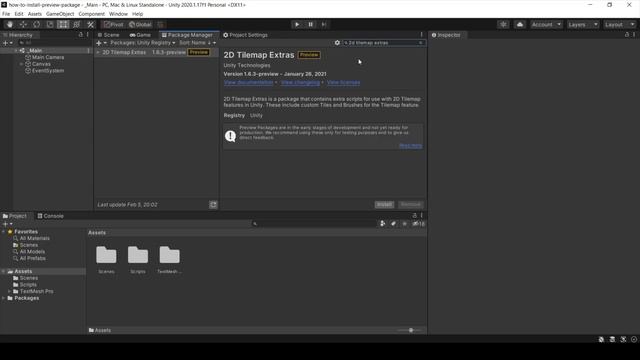Viewport: 640px width, 360px height.
Task: Open Project create plus dropdown
Action: pyautogui.click(x=7, y=224)
